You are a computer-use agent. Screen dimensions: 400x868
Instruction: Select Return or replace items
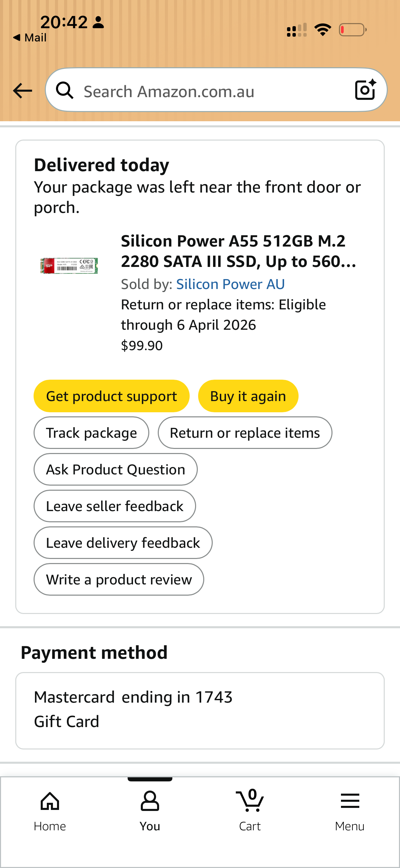coord(245,433)
